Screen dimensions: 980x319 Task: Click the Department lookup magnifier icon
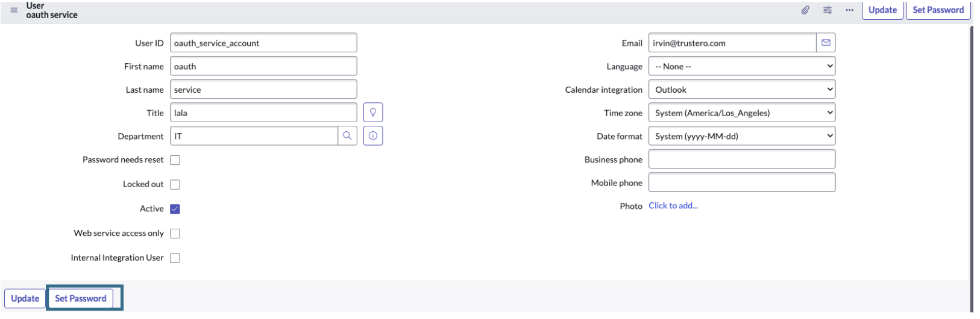pos(347,136)
